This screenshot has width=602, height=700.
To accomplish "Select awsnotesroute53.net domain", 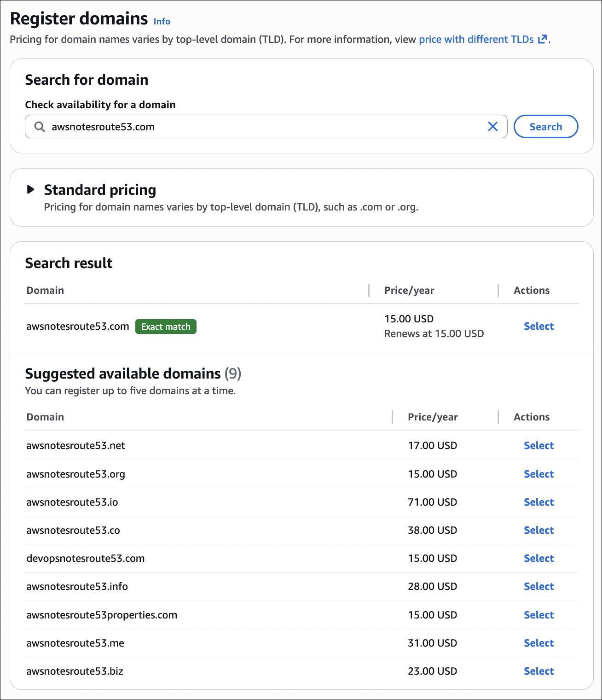I will coord(538,446).
